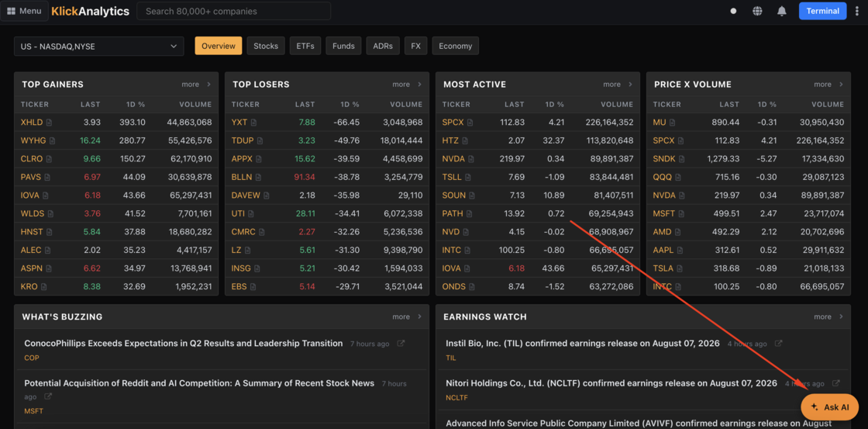Open the BLLN ticker in Top Losers
The width and height of the screenshot is (868, 429).
point(241,178)
